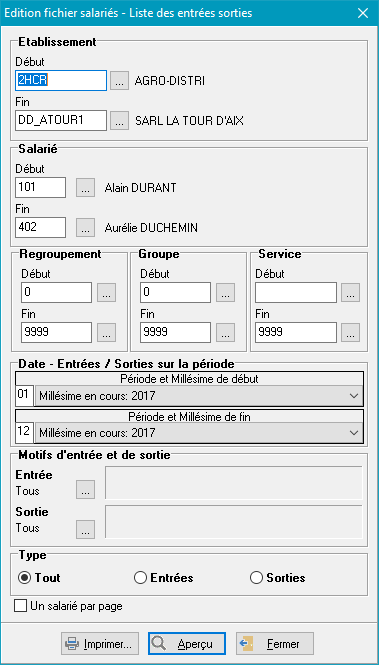Choose Entrée motifs with ellipsis button
379x665 pixels.
[x=85, y=489]
